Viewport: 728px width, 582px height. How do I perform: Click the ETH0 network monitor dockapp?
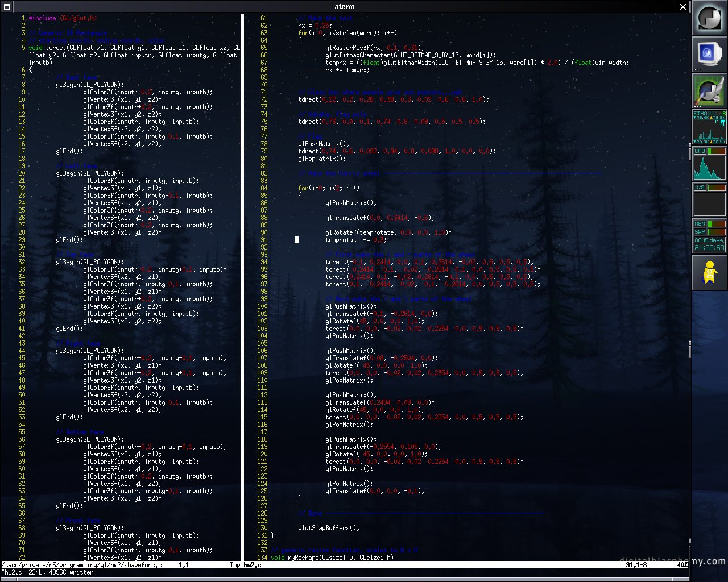click(x=709, y=127)
